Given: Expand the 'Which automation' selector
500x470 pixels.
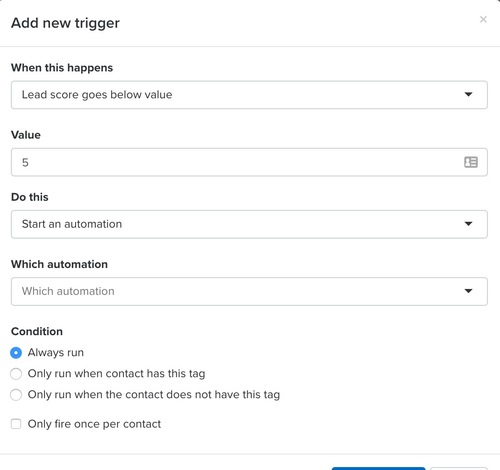Looking at the screenshot, I should 249,291.
